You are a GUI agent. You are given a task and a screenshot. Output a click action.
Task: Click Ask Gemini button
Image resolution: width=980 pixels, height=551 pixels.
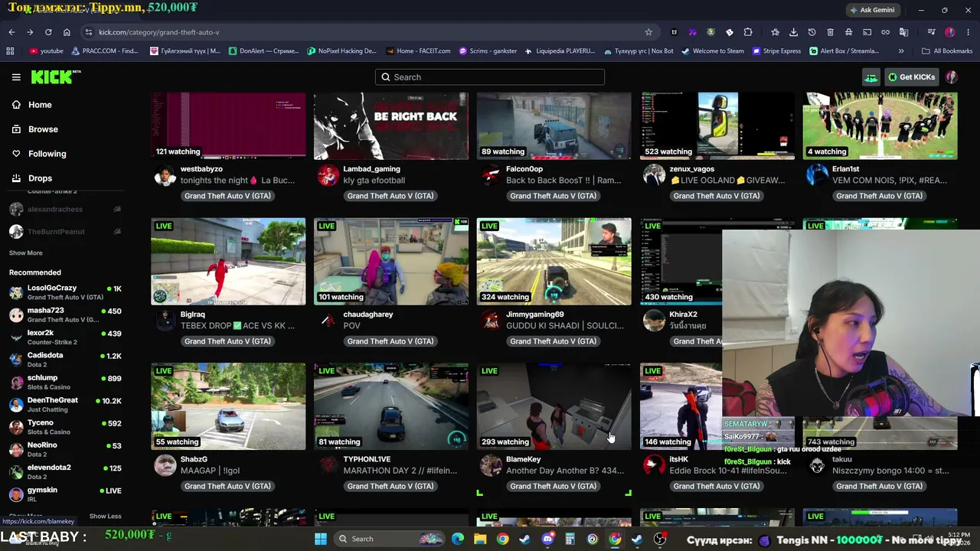tap(872, 10)
